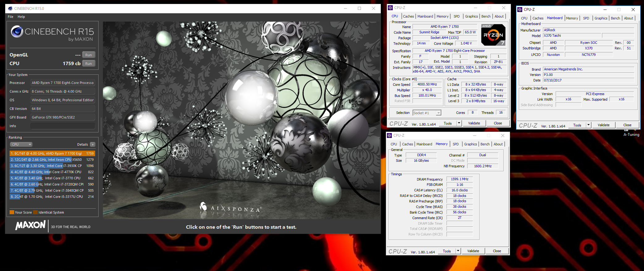Expand Tools arrow in CPU-Z Mainboard window
The image size is (644, 271).
tap(588, 125)
